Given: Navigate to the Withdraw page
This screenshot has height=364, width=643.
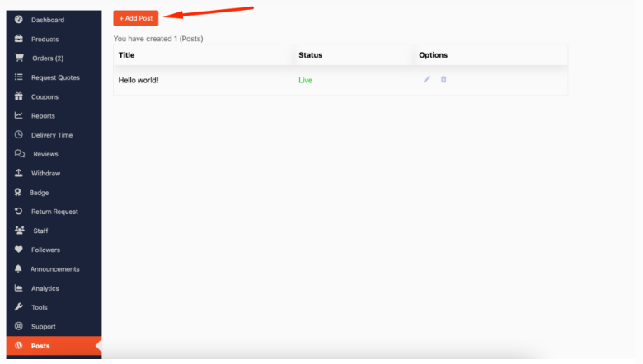Looking at the screenshot, I should (x=45, y=174).
